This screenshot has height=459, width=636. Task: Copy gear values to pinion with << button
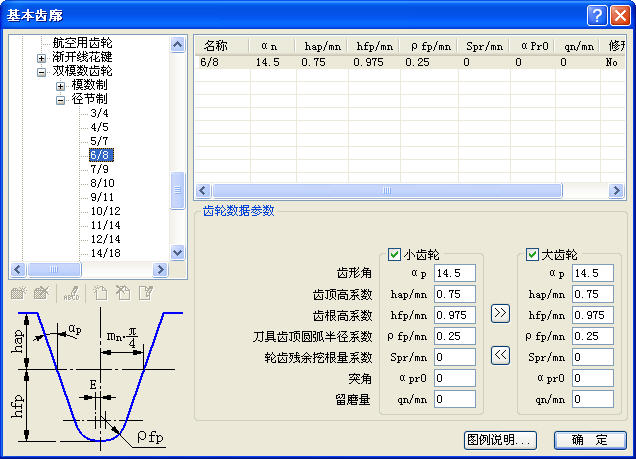[500, 356]
